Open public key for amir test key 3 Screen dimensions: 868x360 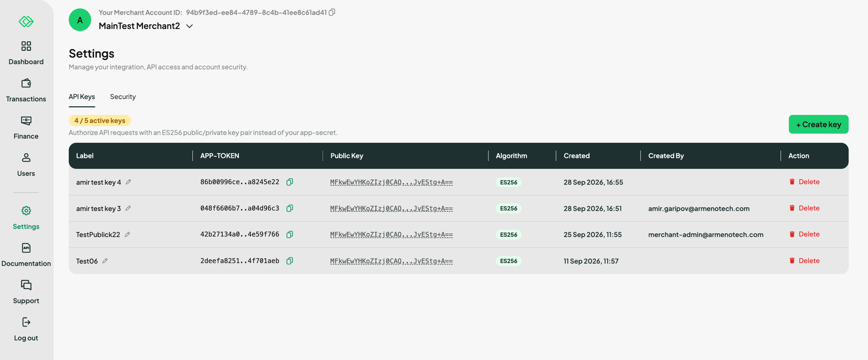[x=391, y=208]
